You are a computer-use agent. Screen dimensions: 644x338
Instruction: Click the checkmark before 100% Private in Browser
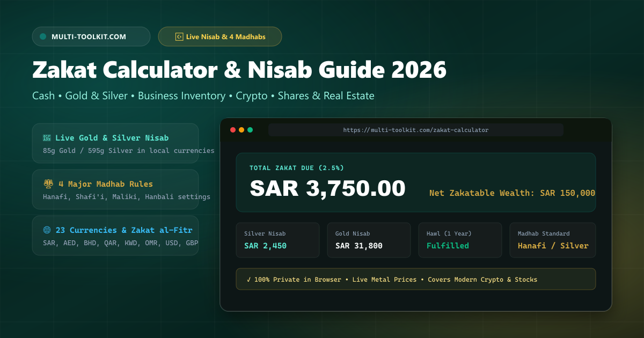pyautogui.click(x=249, y=280)
